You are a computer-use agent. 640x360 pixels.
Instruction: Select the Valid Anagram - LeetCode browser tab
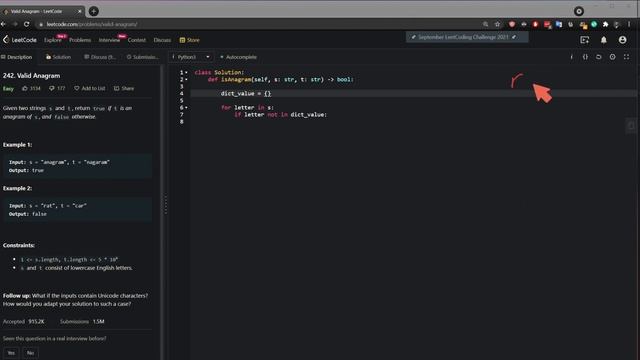[x=41, y=11]
